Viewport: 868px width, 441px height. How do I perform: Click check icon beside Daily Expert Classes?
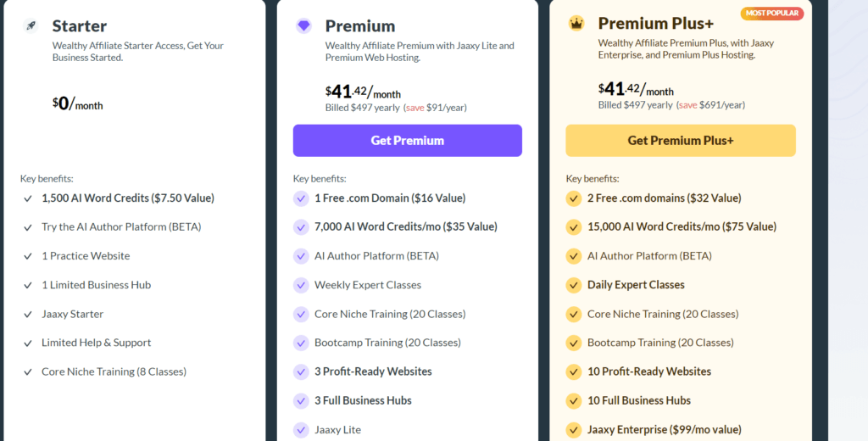[574, 285]
